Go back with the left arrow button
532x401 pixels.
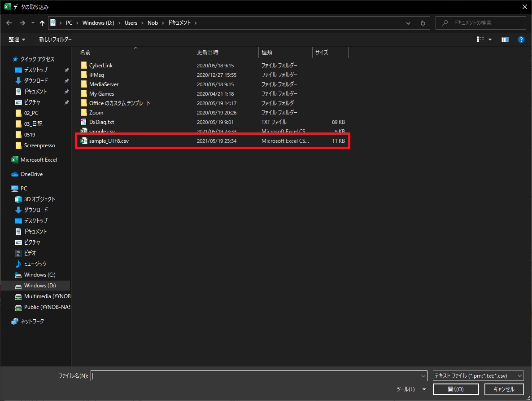(9, 23)
